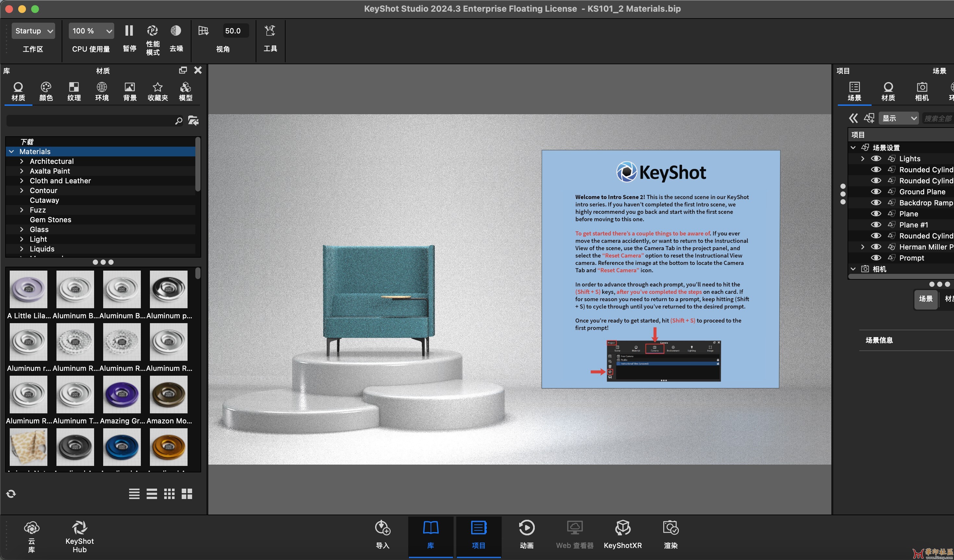Switch to project Camera tab
The height and width of the screenshot is (560, 954).
(x=922, y=92)
